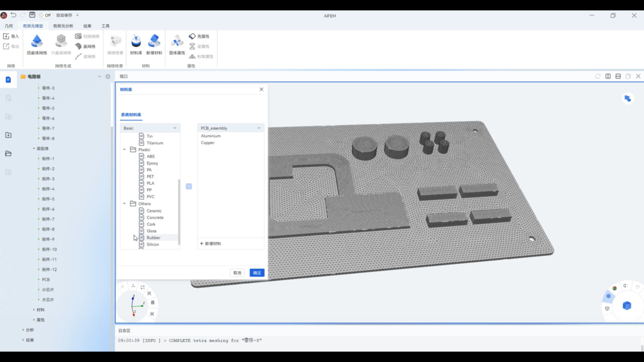Collapse the 装配体 tree node
The image size is (644, 362).
point(34,149)
